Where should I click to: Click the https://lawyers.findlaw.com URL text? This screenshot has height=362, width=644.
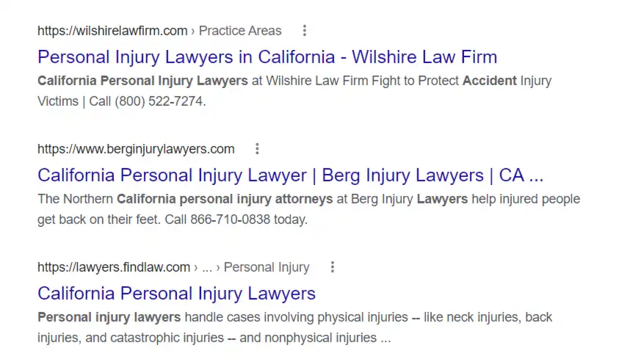(114, 267)
